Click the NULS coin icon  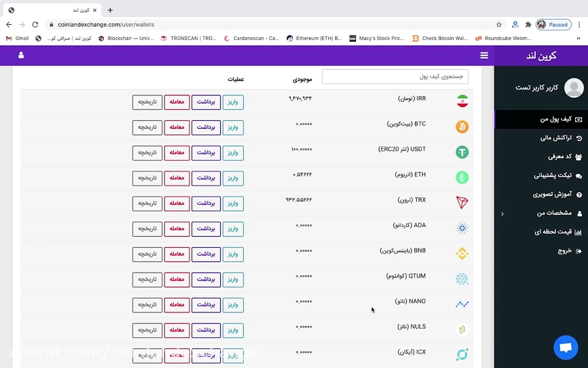462,329
